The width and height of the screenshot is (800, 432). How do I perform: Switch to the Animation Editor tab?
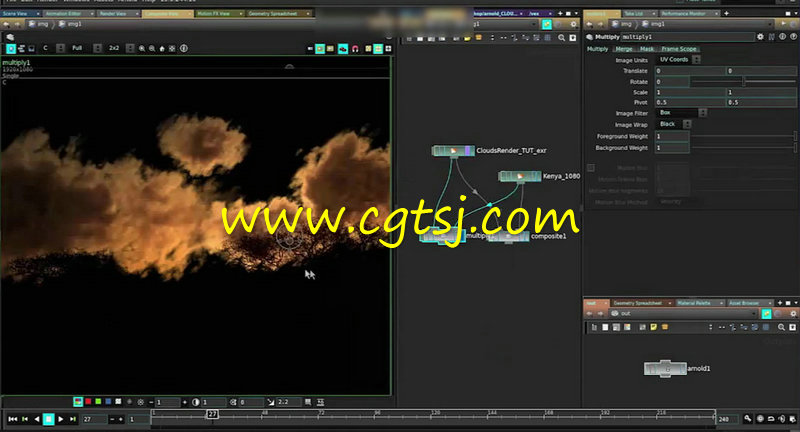(x=67, y=13)
